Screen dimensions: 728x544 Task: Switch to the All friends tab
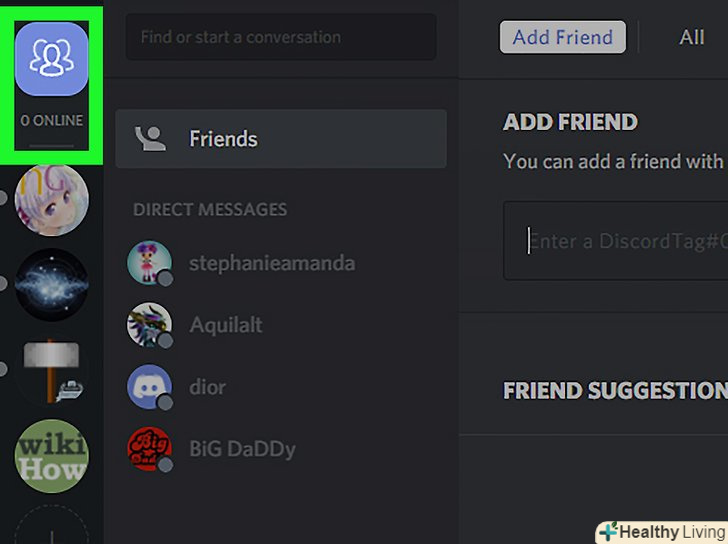click(x=691, y=37)
